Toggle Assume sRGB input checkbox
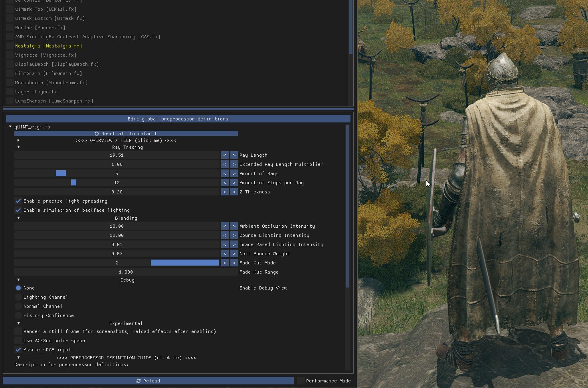The image size is (588, 388). coord(18,350)
